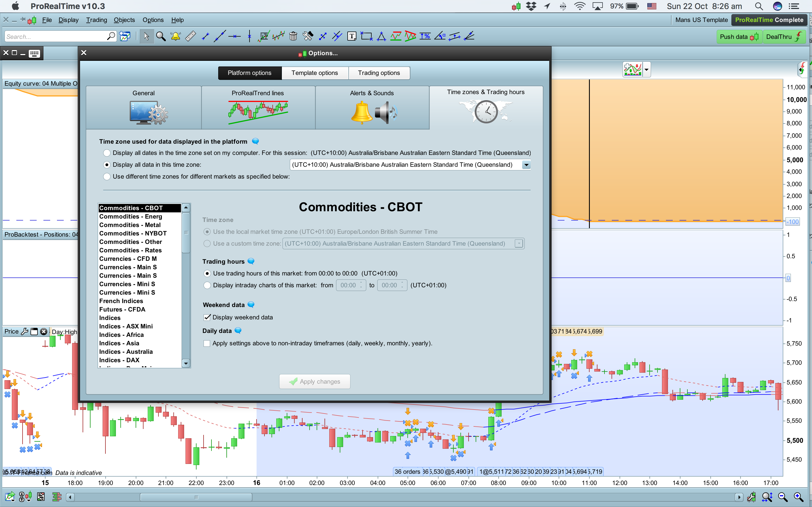Switch to Template options tab
The width and height of the screenshot is (812, 507).
(314, 73)
